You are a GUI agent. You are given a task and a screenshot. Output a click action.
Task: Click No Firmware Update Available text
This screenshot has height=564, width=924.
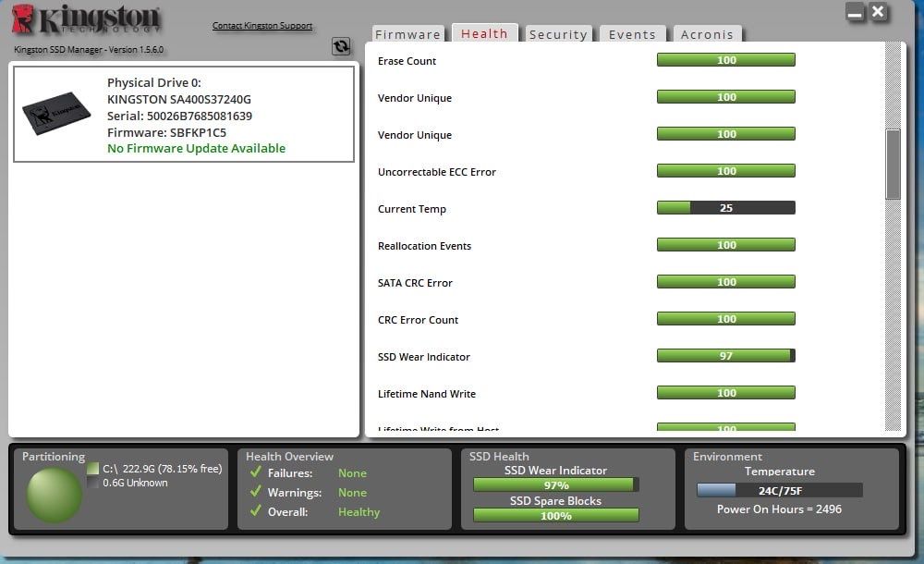pyautogui.click(x=196, y=148)
